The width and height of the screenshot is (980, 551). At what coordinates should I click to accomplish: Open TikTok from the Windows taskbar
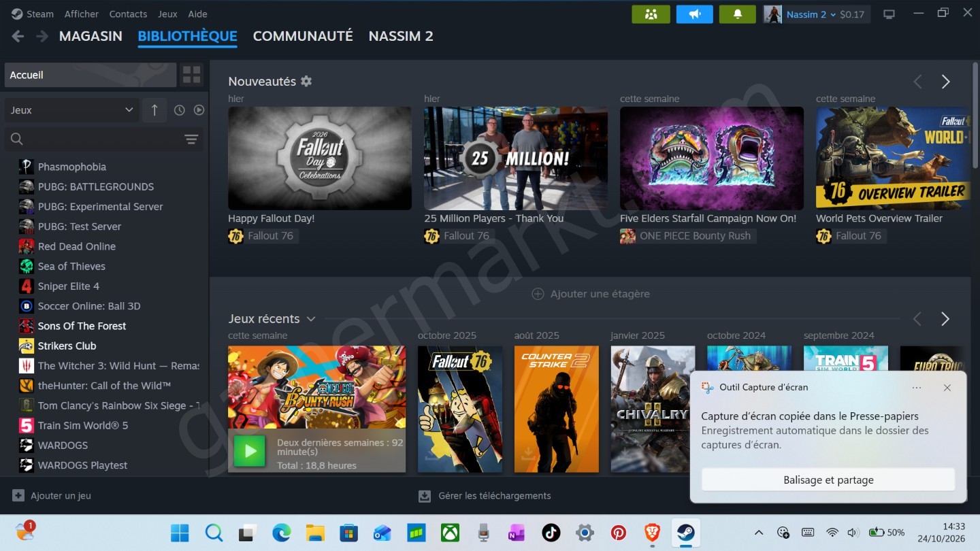[551, 533]
